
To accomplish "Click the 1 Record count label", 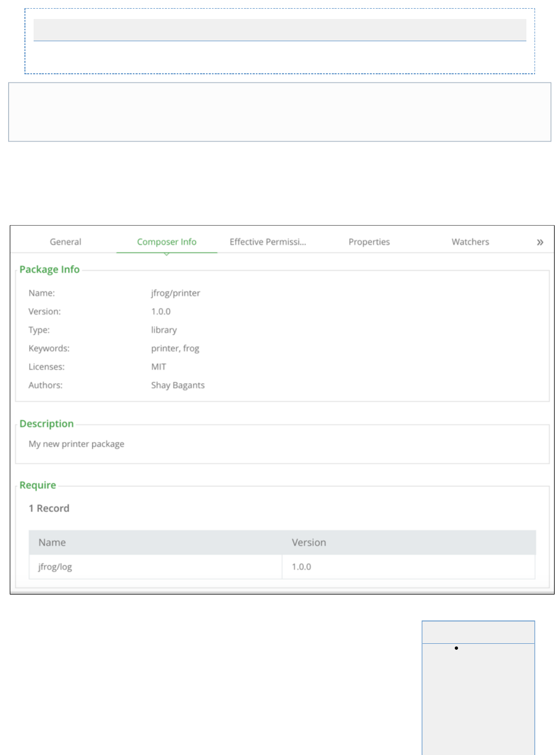I will (x=49, y=508).
